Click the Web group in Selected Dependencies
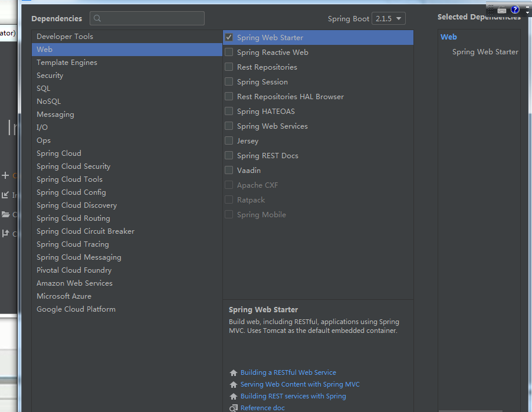This screenshot has height=412, width=532. click(448, 37)
